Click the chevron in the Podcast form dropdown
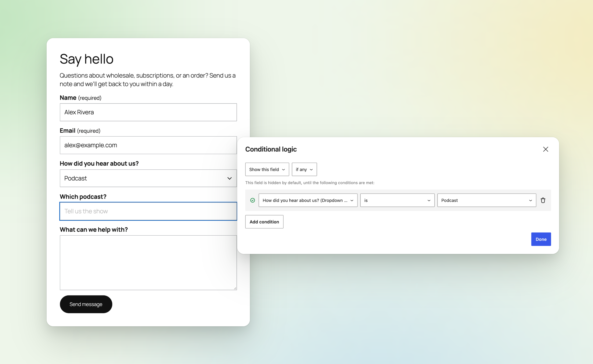Image resolution: width=593 pixels, height=364 pixels. (229, 178)
